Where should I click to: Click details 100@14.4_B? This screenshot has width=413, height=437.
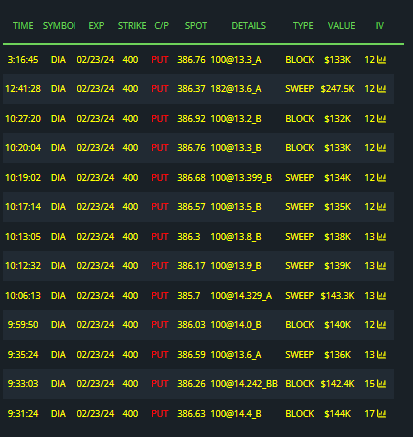pyautogui.click(x=236, y=414)
